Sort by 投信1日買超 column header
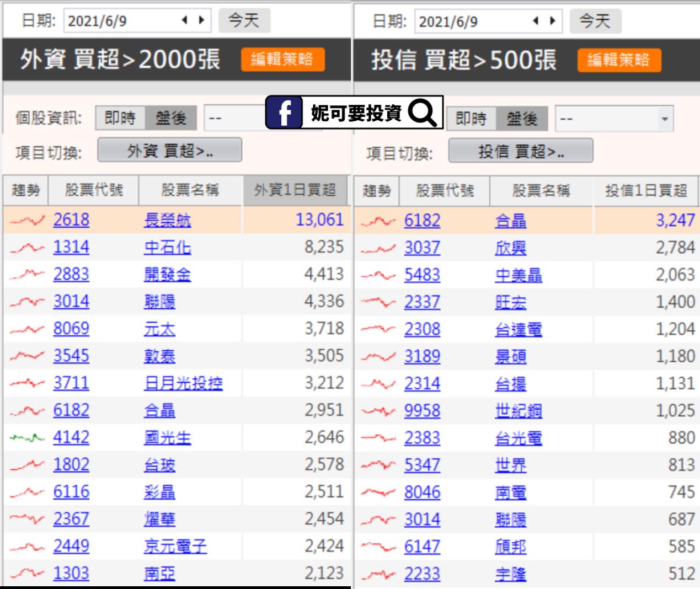 coord(646,191)
